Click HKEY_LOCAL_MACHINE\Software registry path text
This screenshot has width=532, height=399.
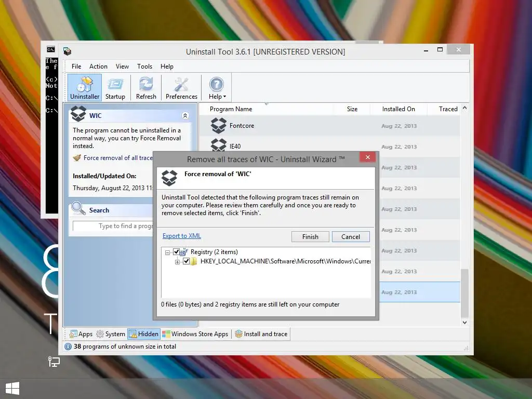click(x=285, y=261)
